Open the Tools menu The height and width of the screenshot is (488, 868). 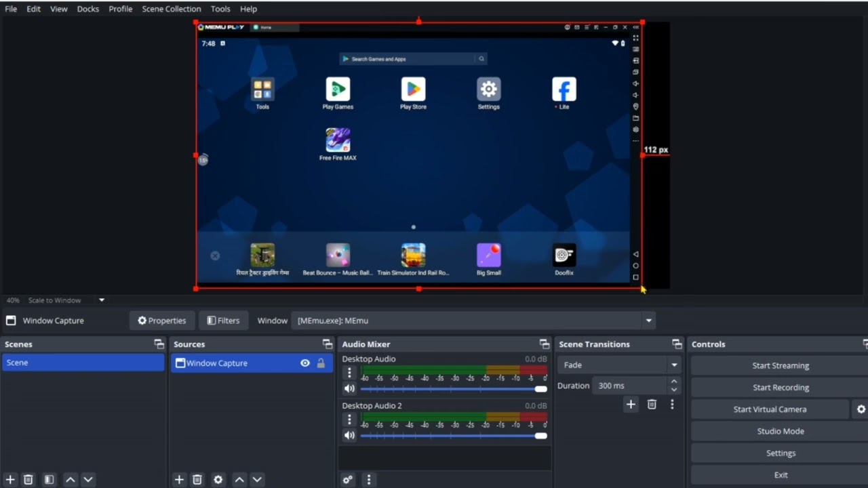click(x=220, y=9)
